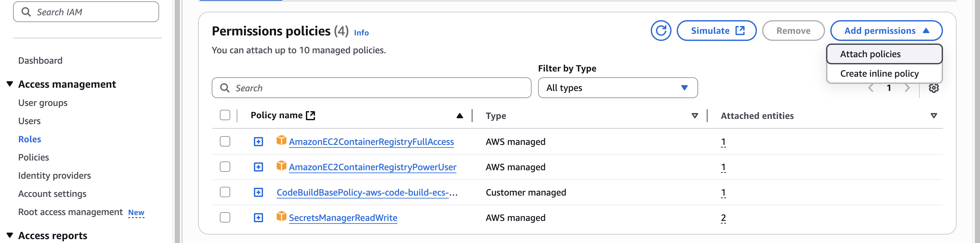
Task: Check the select-all policies checkbox
Action: [225, 115]
